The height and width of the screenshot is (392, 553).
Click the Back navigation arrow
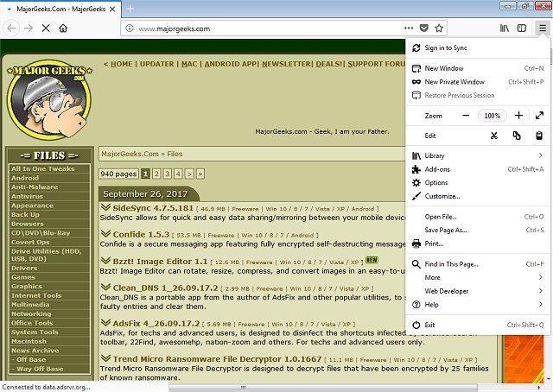pyautogui.click(x=11, y=28)
